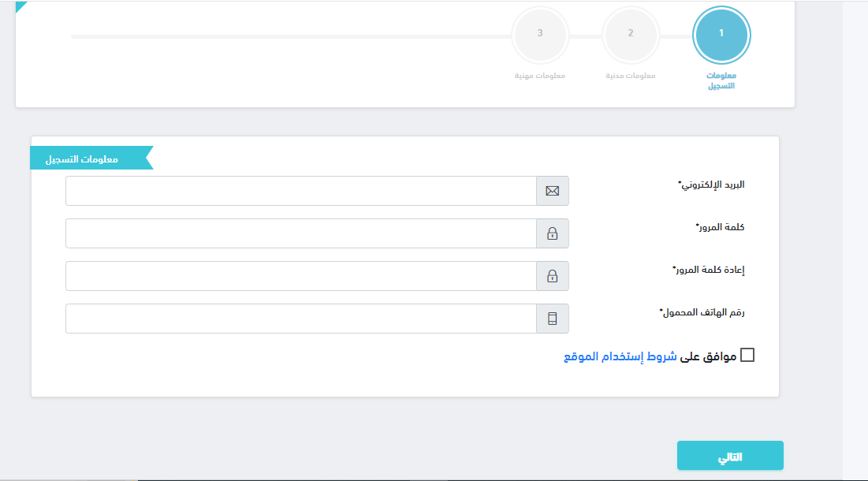868x481 pixels.
Task: Click the التالي next button
Action: tap(730, 456)
